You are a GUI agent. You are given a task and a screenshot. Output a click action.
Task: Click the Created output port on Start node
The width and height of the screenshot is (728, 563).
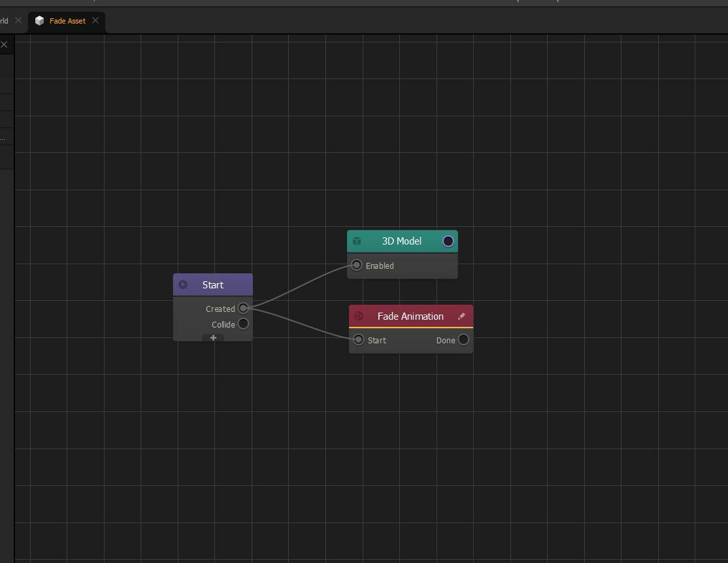(x=243, y=309)
